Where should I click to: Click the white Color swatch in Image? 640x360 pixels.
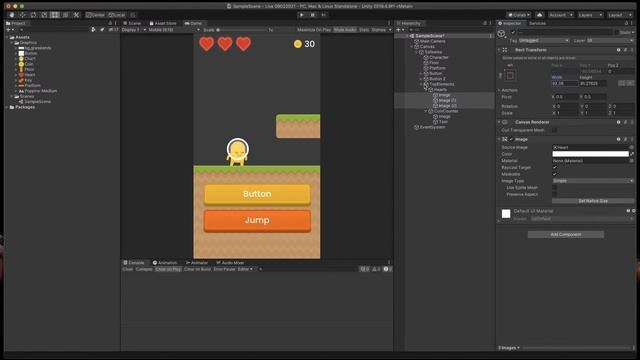590,154
